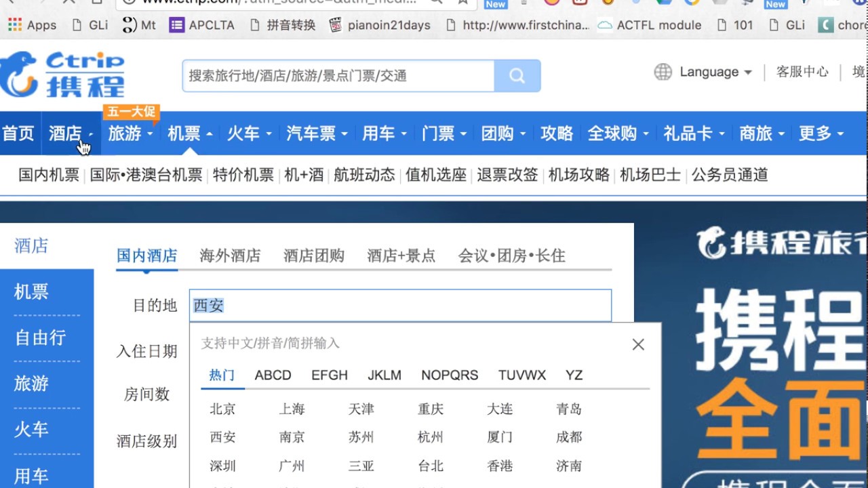868x488 pixels.
Task: Choose 北京 from the city list
Action: click(x=223, y=409)
